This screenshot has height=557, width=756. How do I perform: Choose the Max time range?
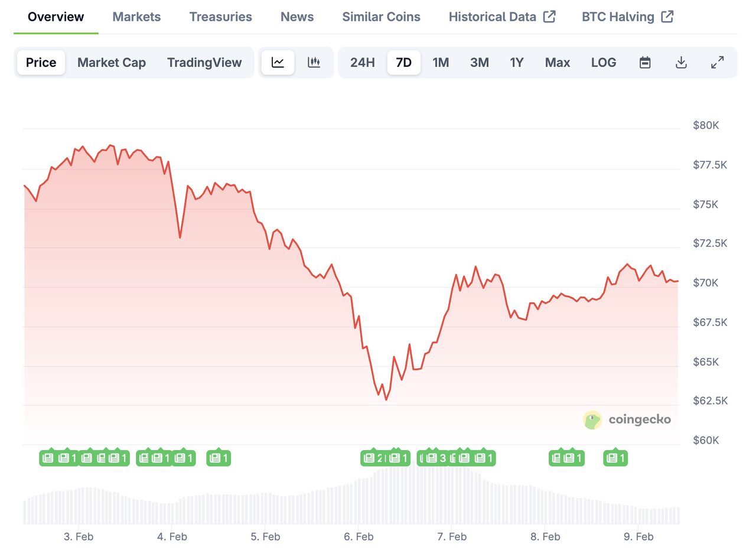pyautogui.click(x=558, y=63)
